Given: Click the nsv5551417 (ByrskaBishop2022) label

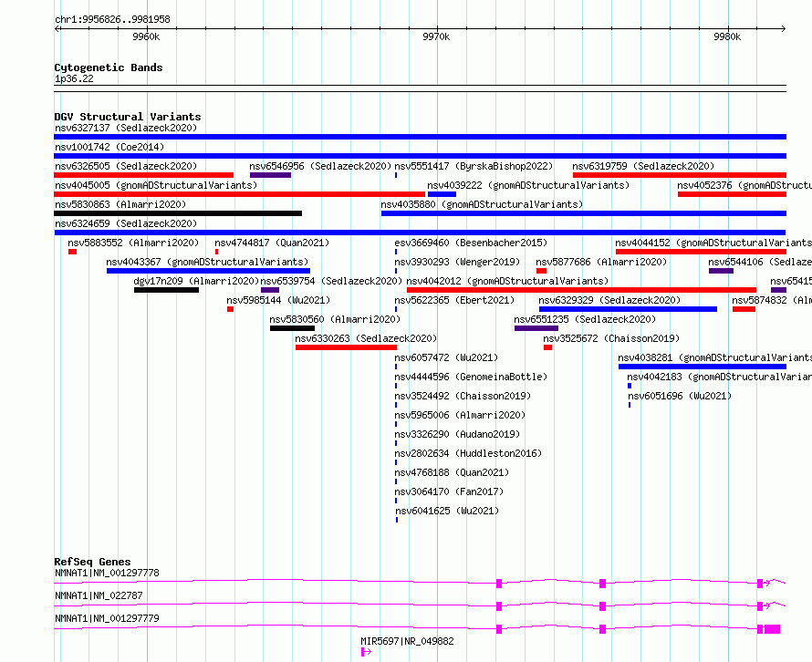Looking at the screenshot, I should pyautogui.click(x=474, y=166).
